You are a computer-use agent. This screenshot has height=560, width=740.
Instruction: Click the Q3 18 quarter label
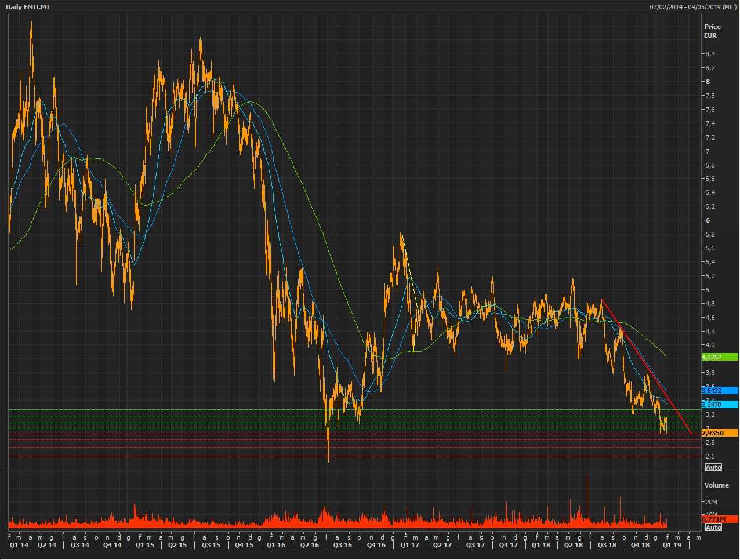(607, 545)
